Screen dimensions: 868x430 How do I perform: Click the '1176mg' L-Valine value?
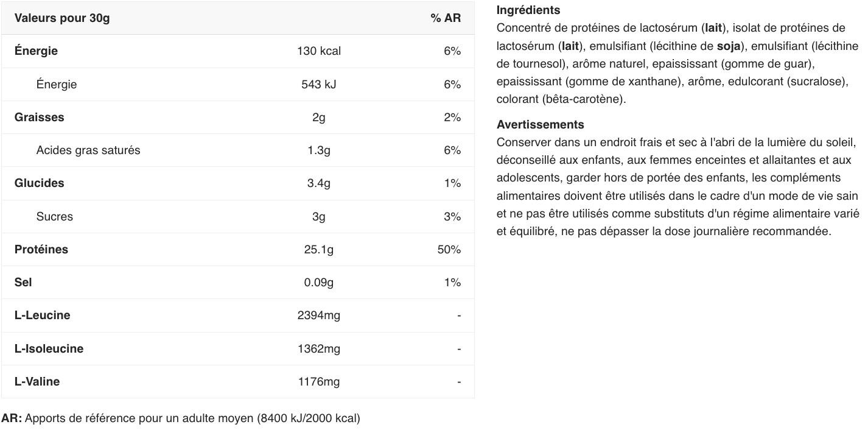(319, 381)
